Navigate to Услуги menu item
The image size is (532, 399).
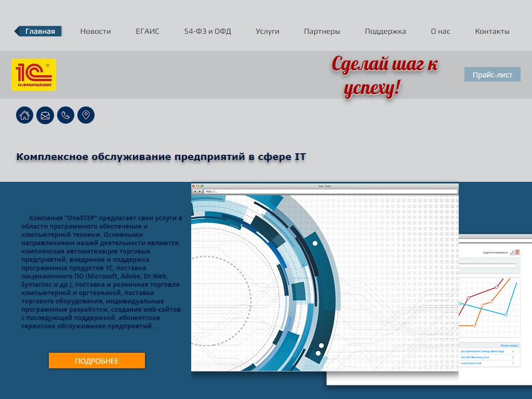(x=268, y=31)
